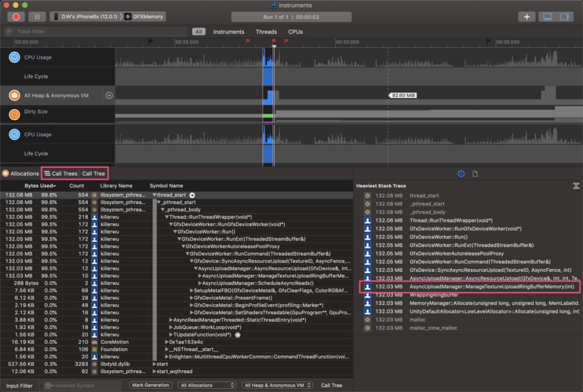Sort by the Bytes Used column header
Image resolution: width=583 pixels, height=392 pixels.
pyautogui.click(x=40, y=186)
